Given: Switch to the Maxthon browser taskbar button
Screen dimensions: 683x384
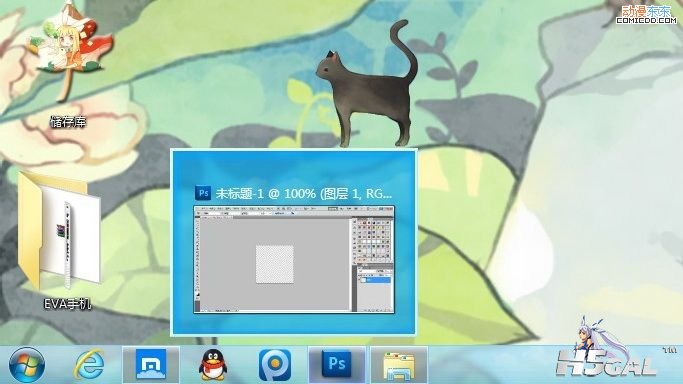Looking at the screenshot, I should [x=151, y=364].
